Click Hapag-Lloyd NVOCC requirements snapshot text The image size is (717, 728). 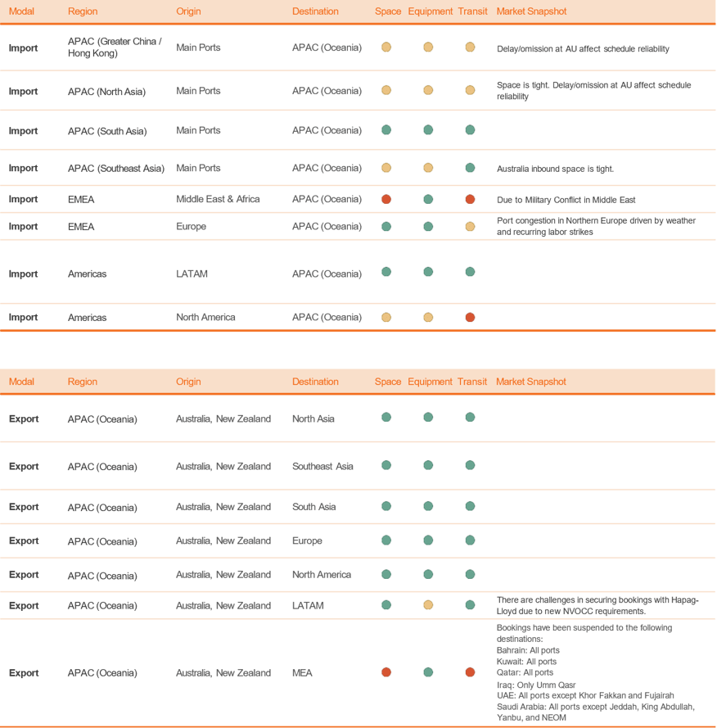(597, 606)
